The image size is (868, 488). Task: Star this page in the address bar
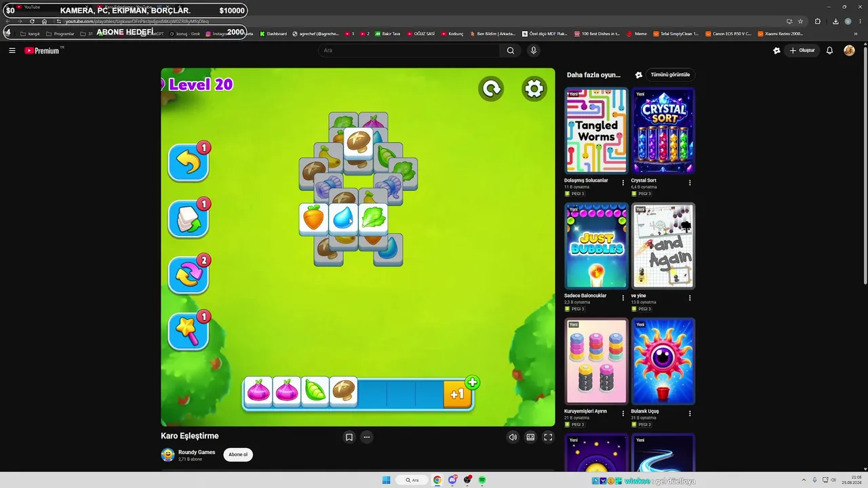801,21
